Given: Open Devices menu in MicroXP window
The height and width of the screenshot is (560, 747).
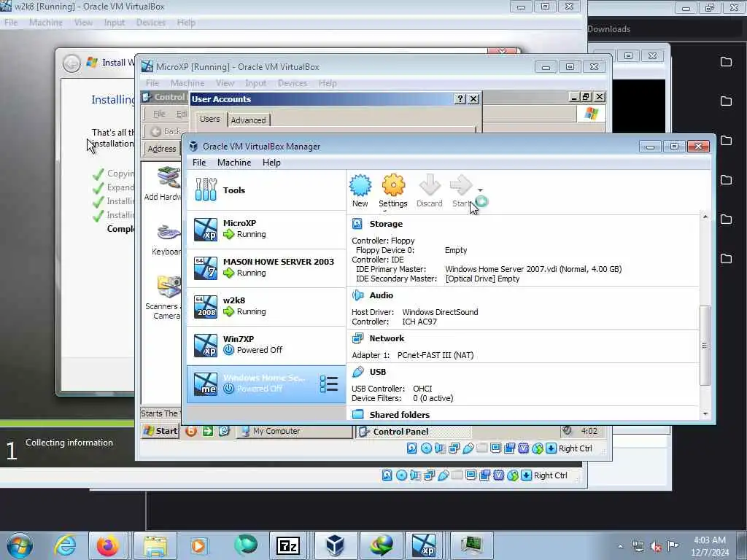Looking at the screenshot, I should click(x=292, y=83).
